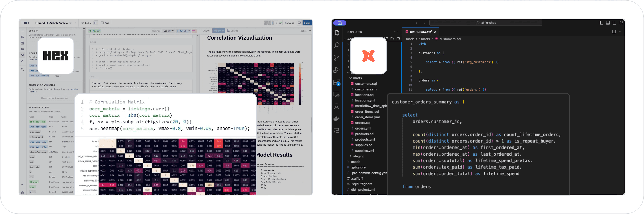Click the Add cell button

tap(95, 31)
